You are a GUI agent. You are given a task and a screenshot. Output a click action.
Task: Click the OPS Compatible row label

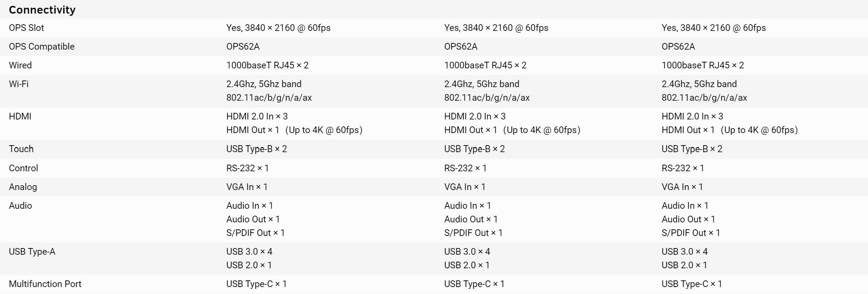42,47
